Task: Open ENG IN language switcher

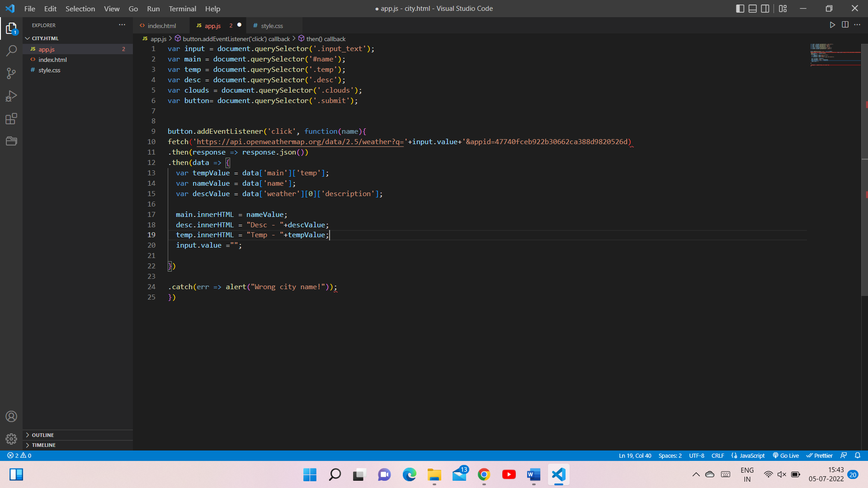Action: pyautogui.click(x=747, y=474)
